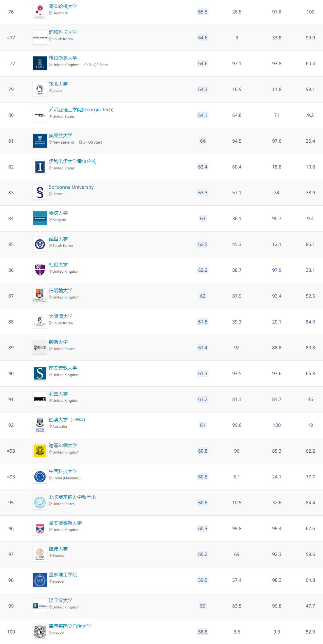Image resolution: width=323 pixels, height=644 pixels.
Task: Click the Lund University logo
Action: click(x=40, y=554)
